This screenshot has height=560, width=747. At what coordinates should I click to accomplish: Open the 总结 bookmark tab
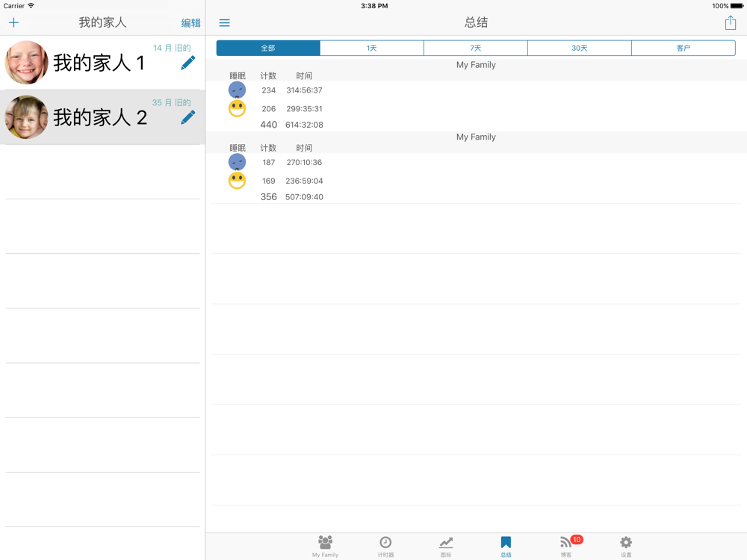(x=506, y=547)
